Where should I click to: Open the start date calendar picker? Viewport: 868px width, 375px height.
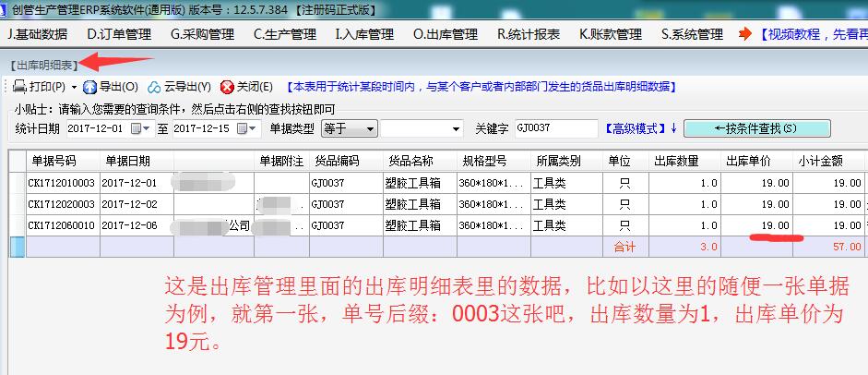click(x=138, y=128)
